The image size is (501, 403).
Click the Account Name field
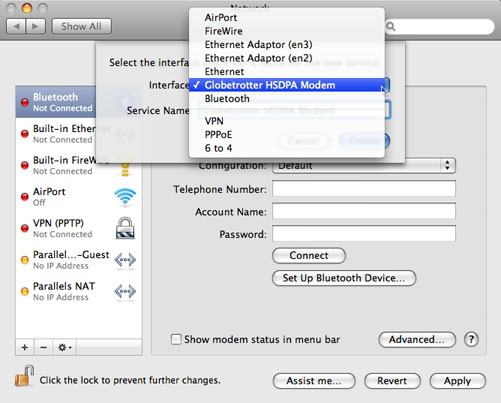364,211
